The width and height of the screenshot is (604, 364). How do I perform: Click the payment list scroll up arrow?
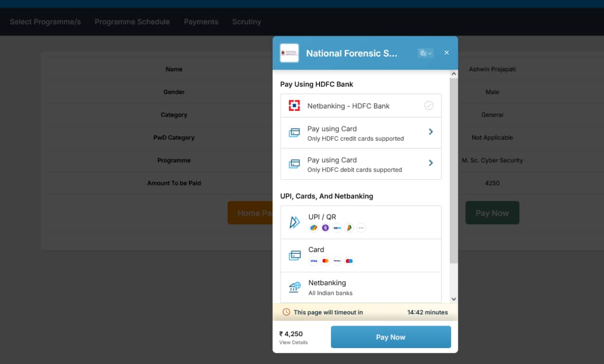454,74
